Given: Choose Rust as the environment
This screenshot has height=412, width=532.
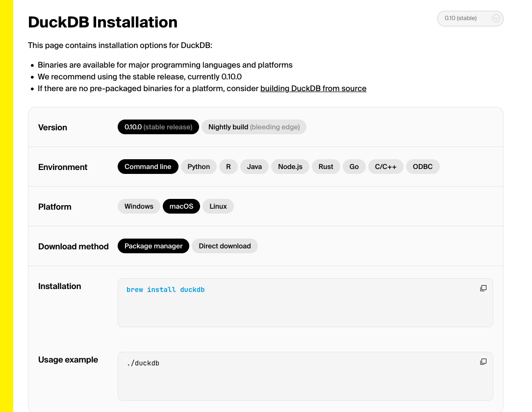Looking at the screenshot, I should pyautogui.click(x=326, y=167).
